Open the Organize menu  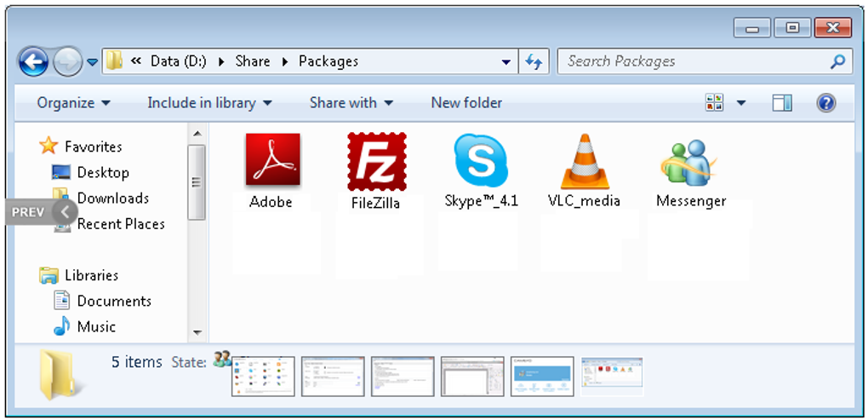(x=74, y=102)
